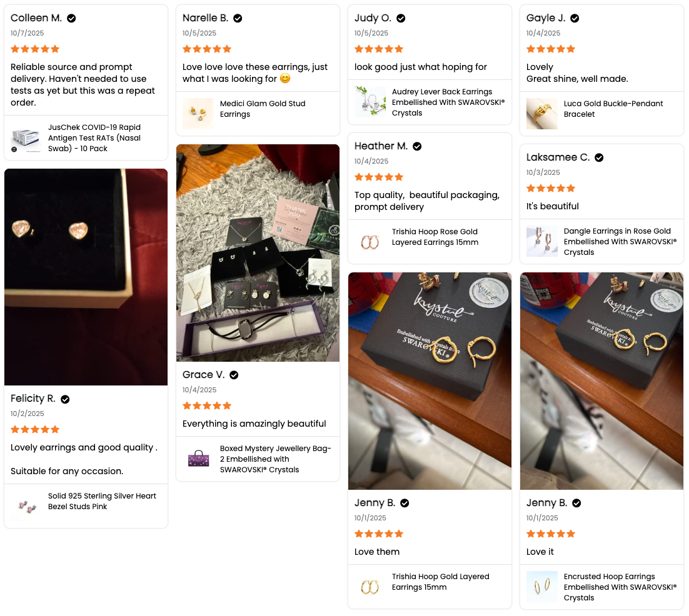Click Laksamee C.'s verified badge icon
This screenshot has height=616, width=689.
coord(599,157)
